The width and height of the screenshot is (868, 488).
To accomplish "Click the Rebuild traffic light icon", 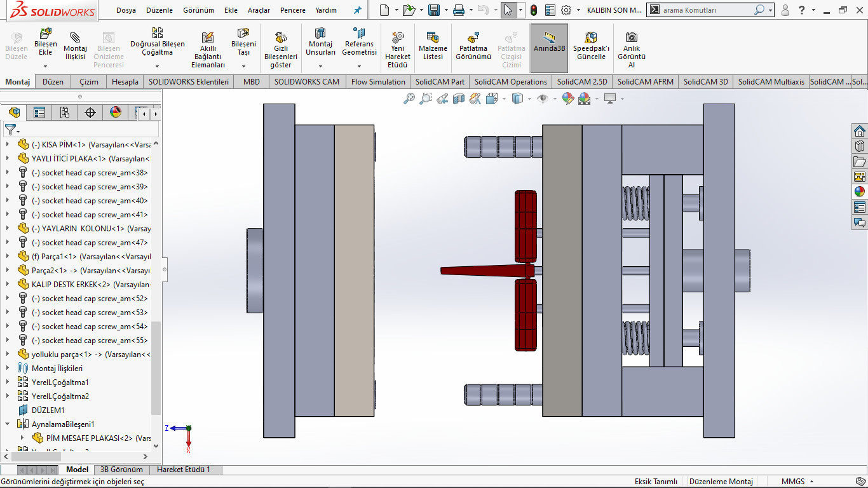I will [533, 10].
